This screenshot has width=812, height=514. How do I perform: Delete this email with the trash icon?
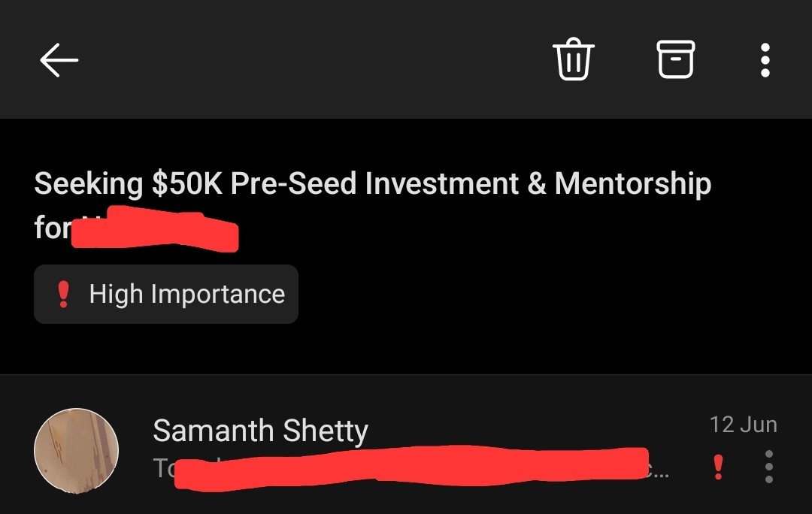coord(574,60)
